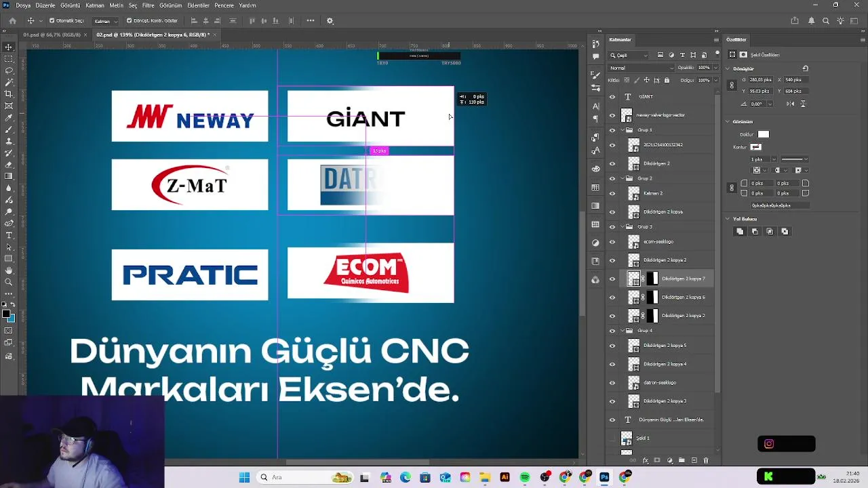
Task: Click the align left edges icon
Action: click(194, 21)
